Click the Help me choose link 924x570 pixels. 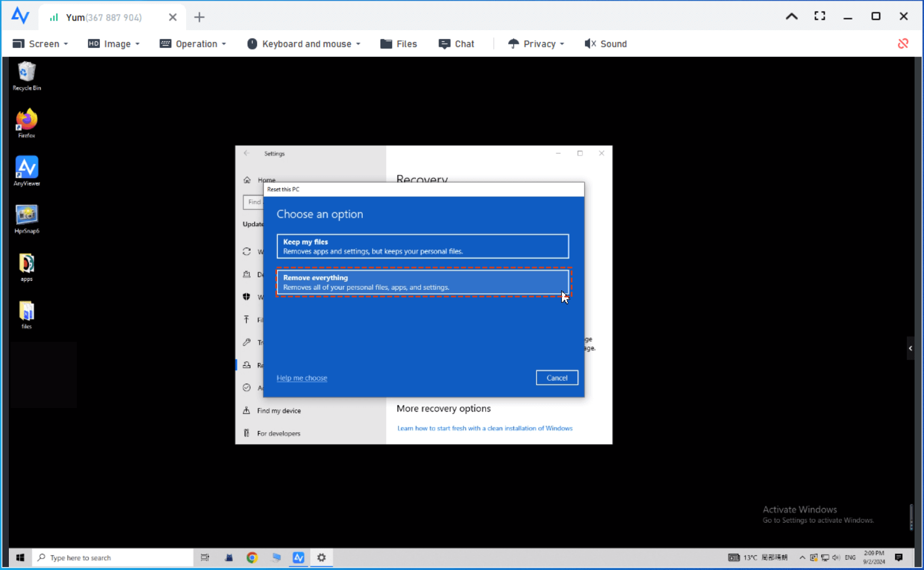[x=301, y=377]
